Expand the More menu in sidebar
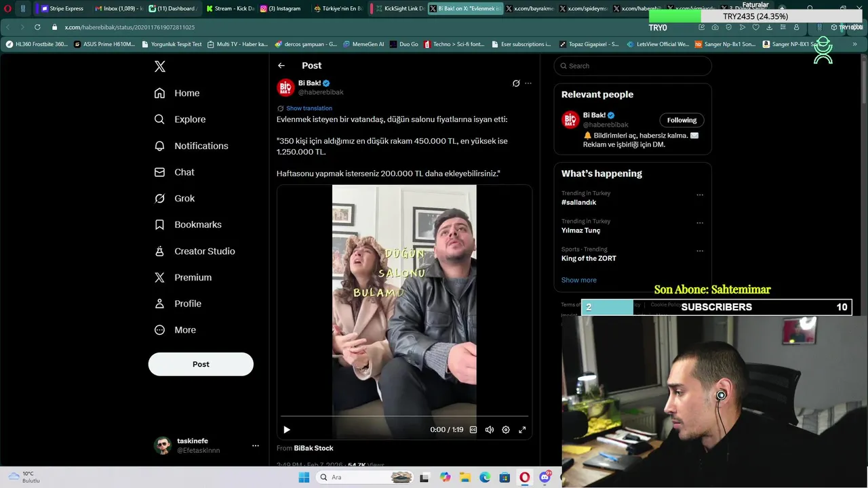868x488 pixels. point(175,330)
